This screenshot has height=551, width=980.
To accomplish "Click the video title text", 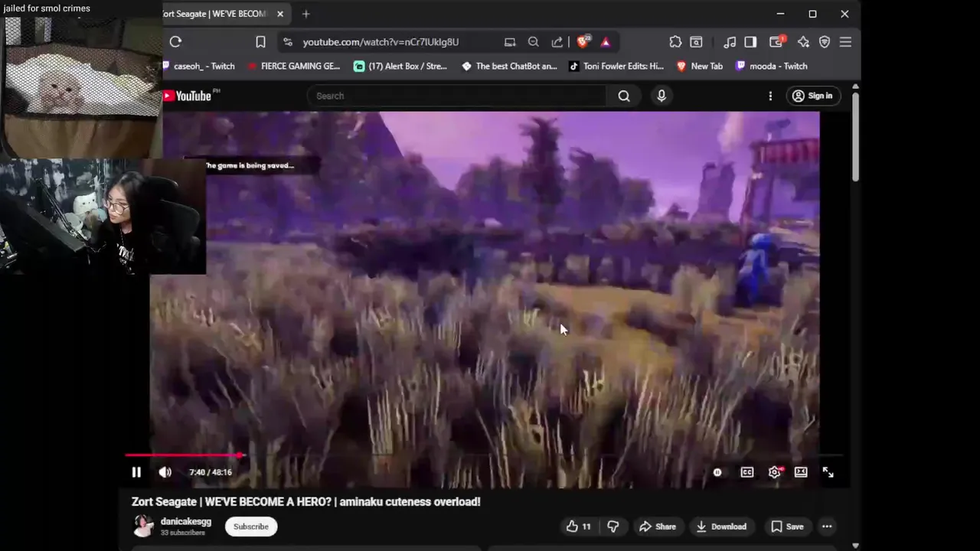I will tap(306, 502).
